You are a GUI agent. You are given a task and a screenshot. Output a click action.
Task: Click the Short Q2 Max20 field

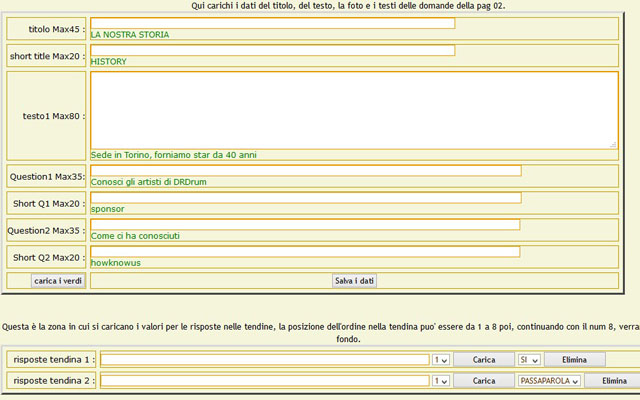click(x=305, y=252)
